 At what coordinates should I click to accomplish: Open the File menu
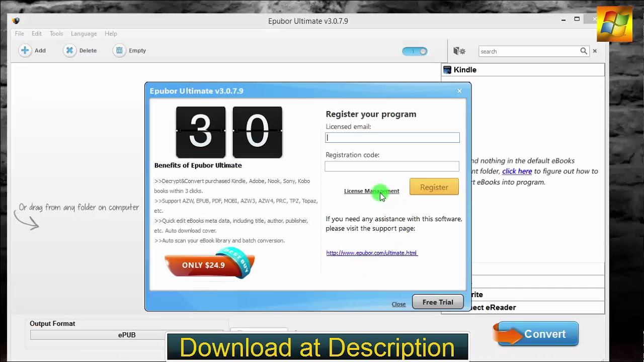pyautogui.click(x=20, y=34)
